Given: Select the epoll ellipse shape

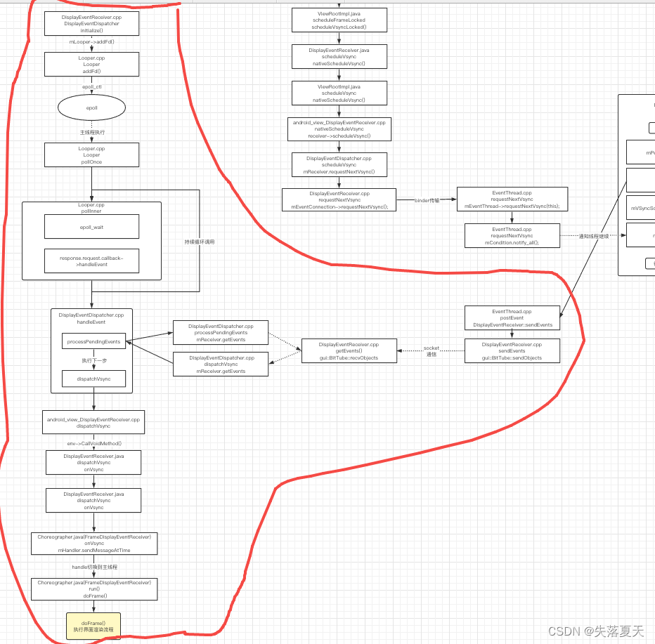Looking at the screenshot, I should [91, 107].
